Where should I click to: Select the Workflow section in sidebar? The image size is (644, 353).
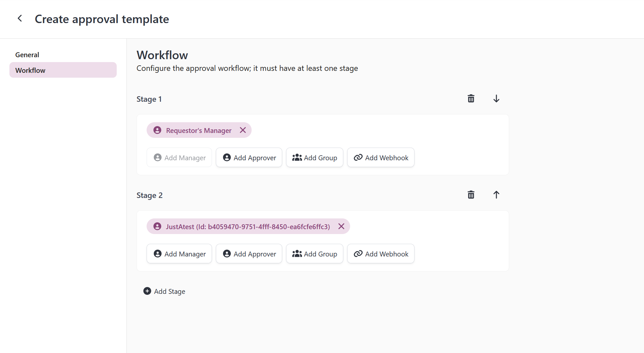[x=30, y=70]
